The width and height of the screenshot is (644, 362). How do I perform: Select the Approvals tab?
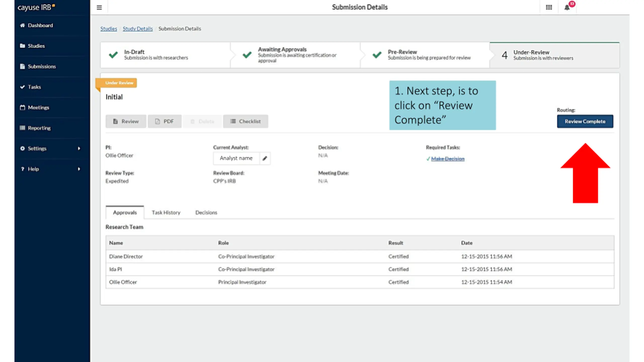click(125, 213)
